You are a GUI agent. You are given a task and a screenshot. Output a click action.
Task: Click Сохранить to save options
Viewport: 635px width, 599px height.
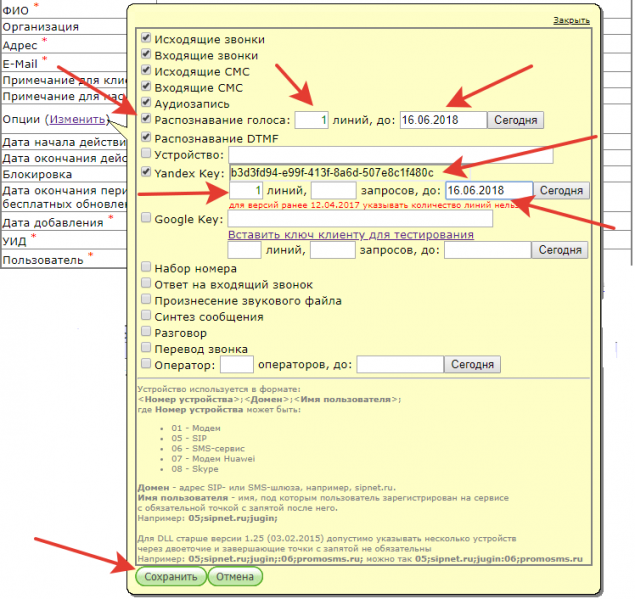point(170,576)
